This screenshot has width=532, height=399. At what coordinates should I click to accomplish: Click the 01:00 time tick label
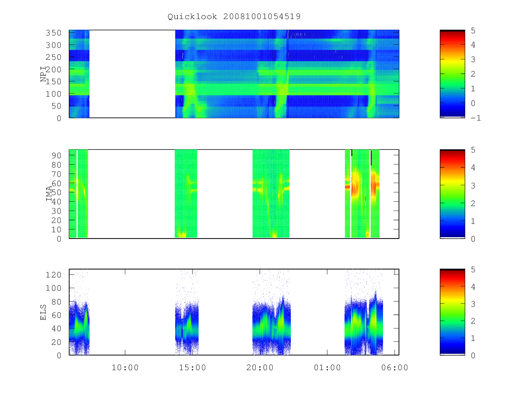click(327, 368)
